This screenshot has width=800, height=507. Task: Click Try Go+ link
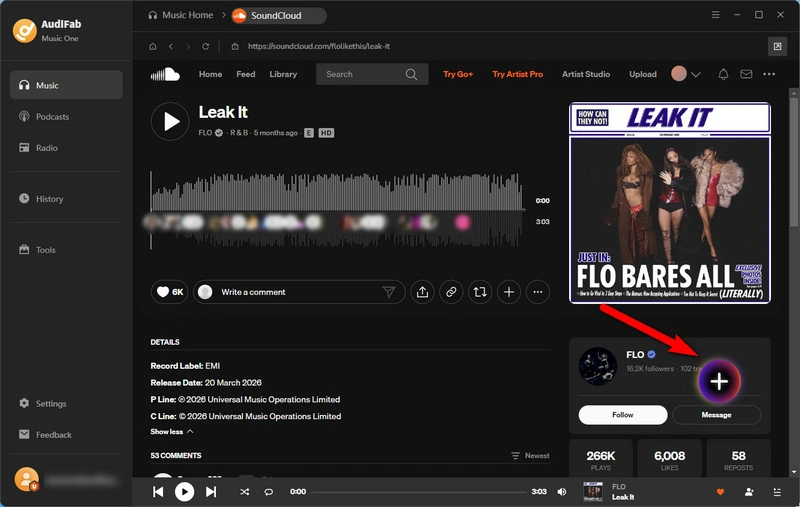(458, 74)
